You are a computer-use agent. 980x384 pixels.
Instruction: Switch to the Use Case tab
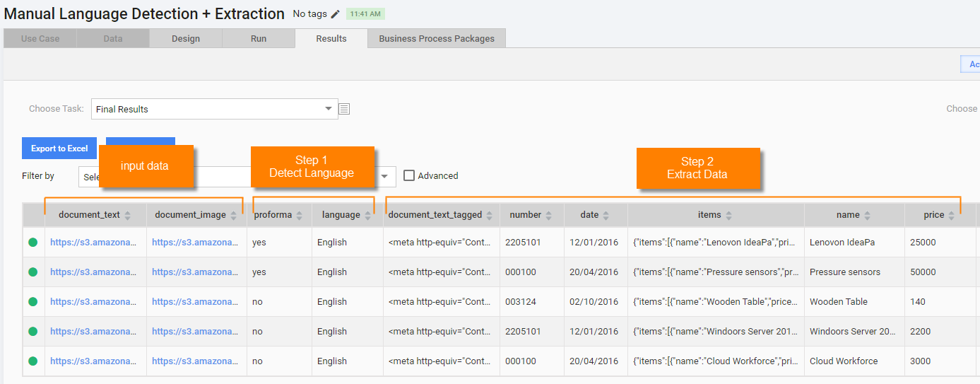point(40,38)
